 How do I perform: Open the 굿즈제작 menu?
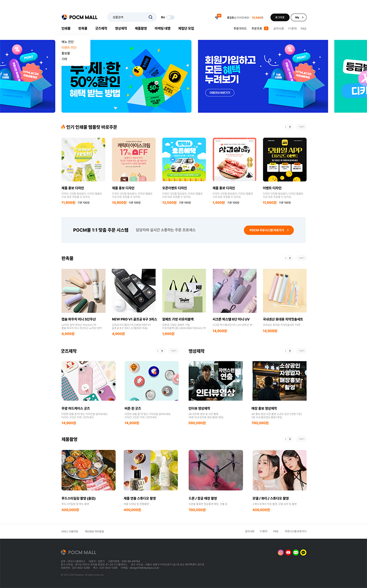[101, 29]
